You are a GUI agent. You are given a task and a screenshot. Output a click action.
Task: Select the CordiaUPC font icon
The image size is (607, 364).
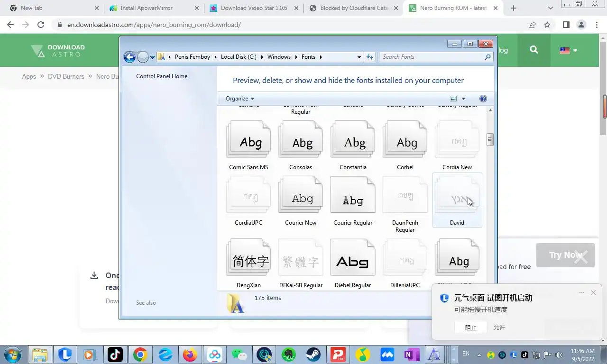click(248, 195)
